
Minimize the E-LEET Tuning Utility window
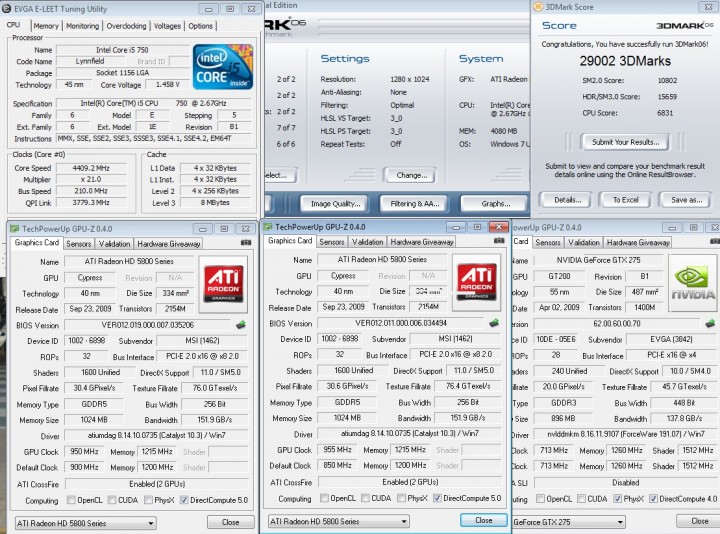(x=208, y=9)
